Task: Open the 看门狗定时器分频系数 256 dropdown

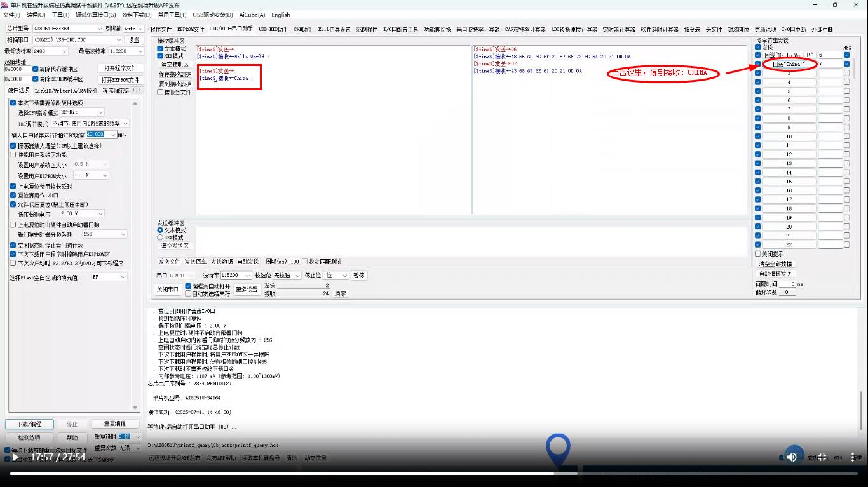Action: pos(104,234)
